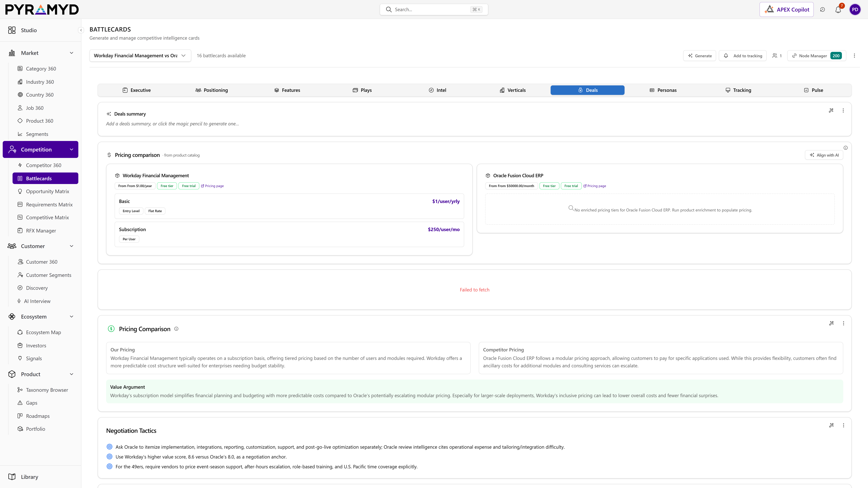The image size is (868, 488).
Task: Open the Workday vs Oracle battlecard dropdown
Action: coord(140,56)
